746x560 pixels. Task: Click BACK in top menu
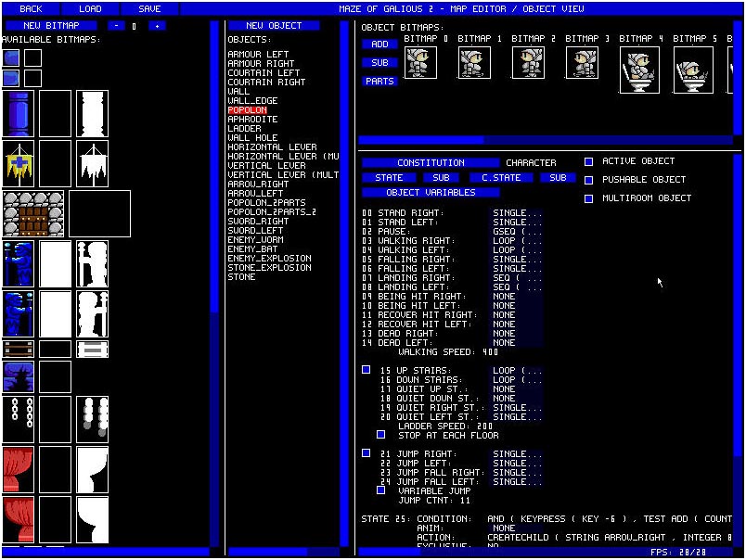click(x=31, y=8)
